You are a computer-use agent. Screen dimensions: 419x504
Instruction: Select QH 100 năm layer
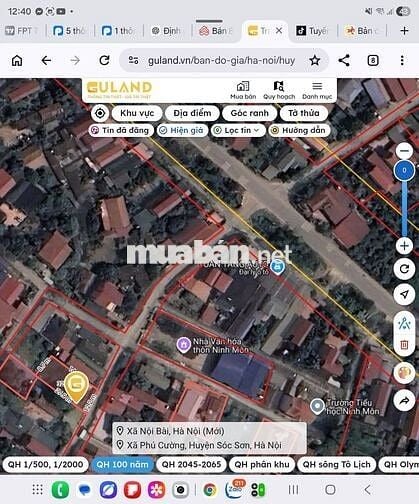(x=122, y=464)
